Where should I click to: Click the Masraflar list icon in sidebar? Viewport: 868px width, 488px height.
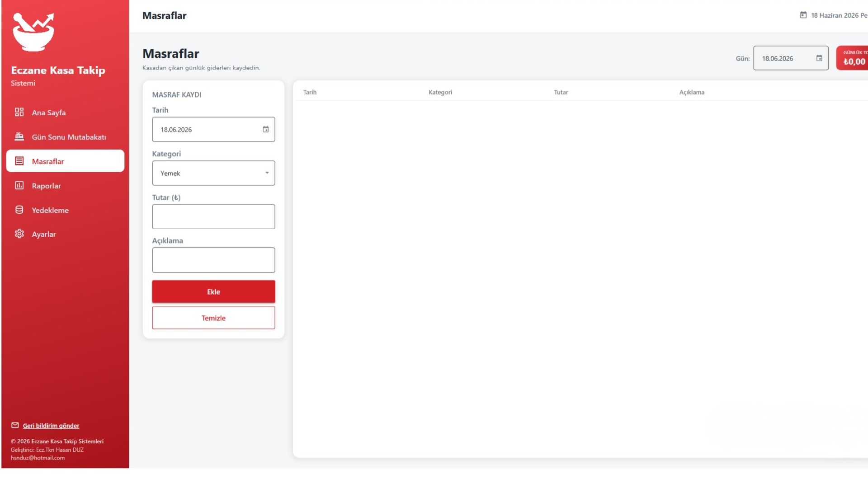pyautogui.click(x=19, y=161)
